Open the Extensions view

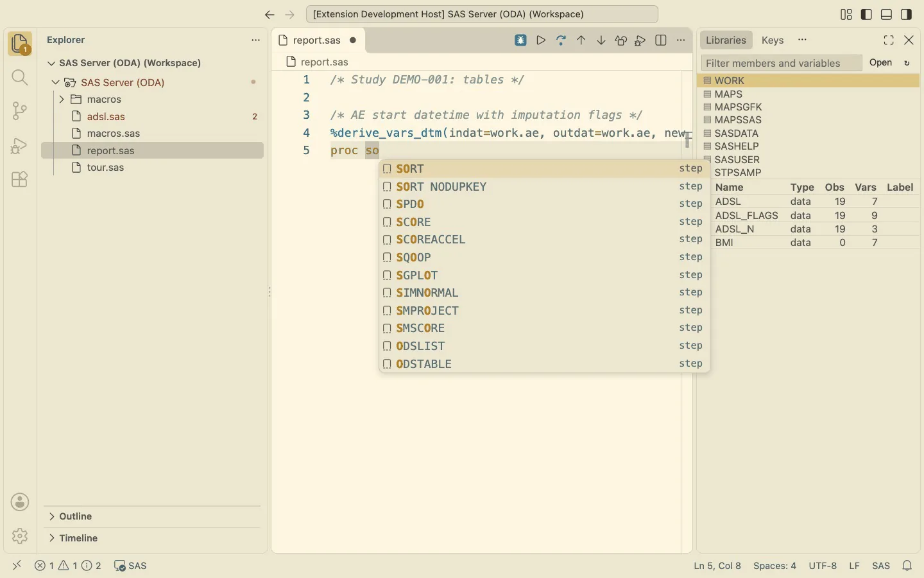pyautogui.click(x=20, y=179)
